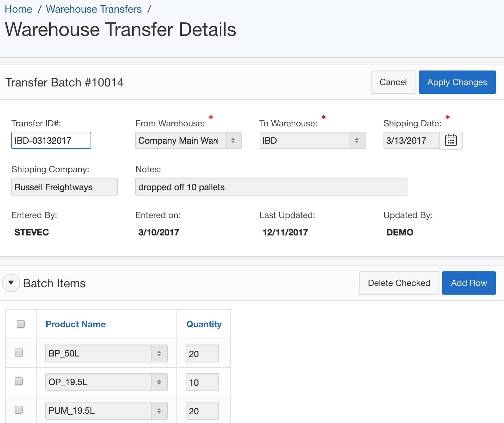Check the BP_50L row checkbox
The height and width of the screenshot is (423, 504).
click(19, 353)
